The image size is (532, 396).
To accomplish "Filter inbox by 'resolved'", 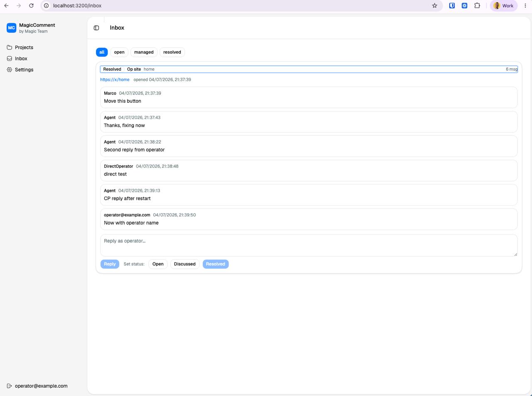I will pyautogui.click(x=172, y=52).
